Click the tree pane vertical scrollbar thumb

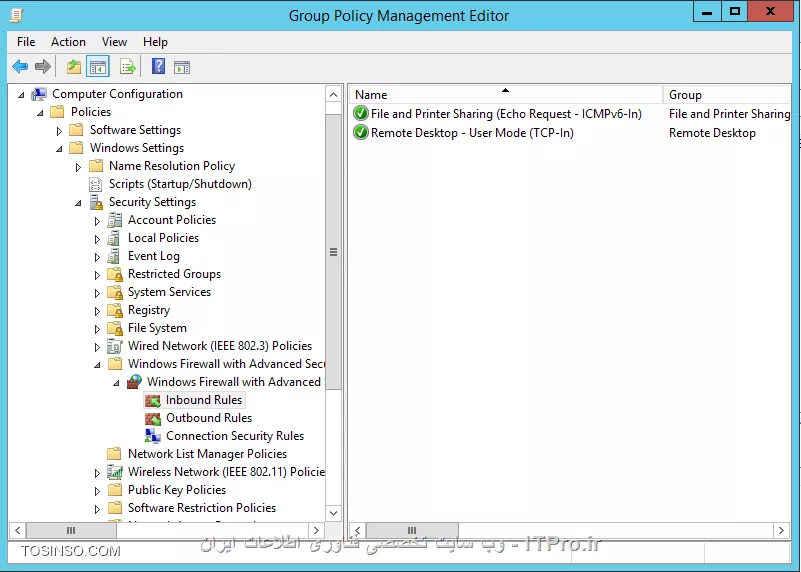tap(333, 252)
